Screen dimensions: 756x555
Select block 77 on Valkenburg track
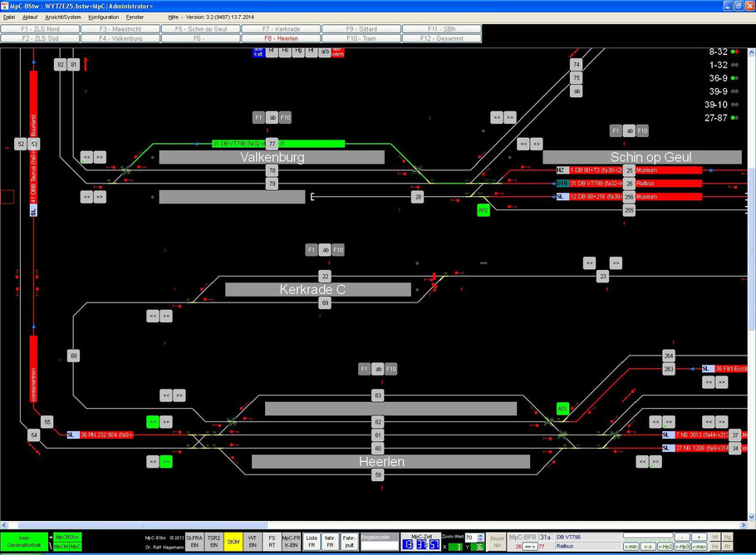point(272,144)
